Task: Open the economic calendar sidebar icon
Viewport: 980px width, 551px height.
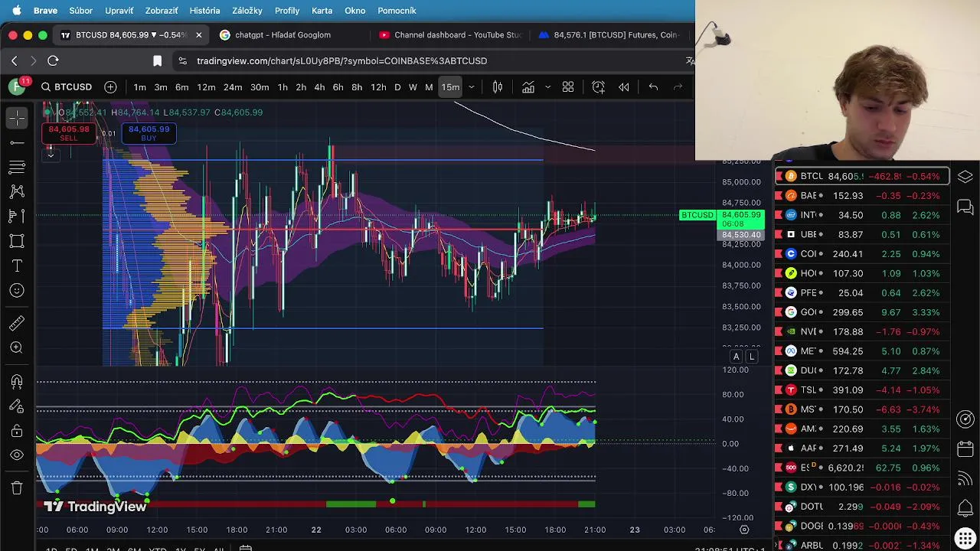Action: (965, 448)
